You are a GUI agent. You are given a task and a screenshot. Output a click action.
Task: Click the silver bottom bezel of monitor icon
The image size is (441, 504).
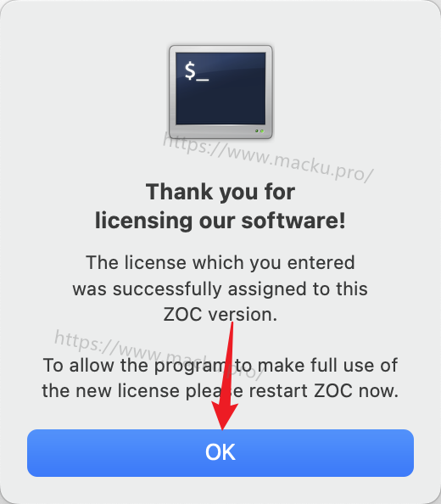(220, 132)
